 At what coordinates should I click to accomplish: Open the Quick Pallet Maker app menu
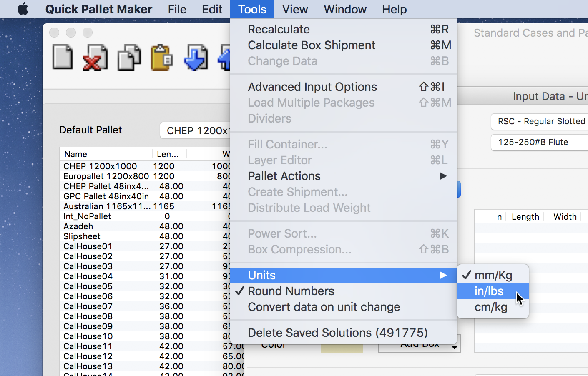99,9
